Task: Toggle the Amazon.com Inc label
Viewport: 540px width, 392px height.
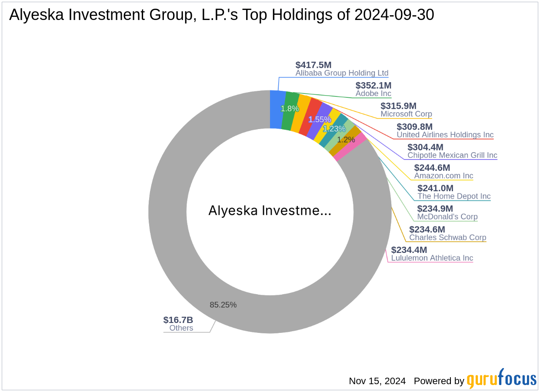Action: tap(444, 176)
